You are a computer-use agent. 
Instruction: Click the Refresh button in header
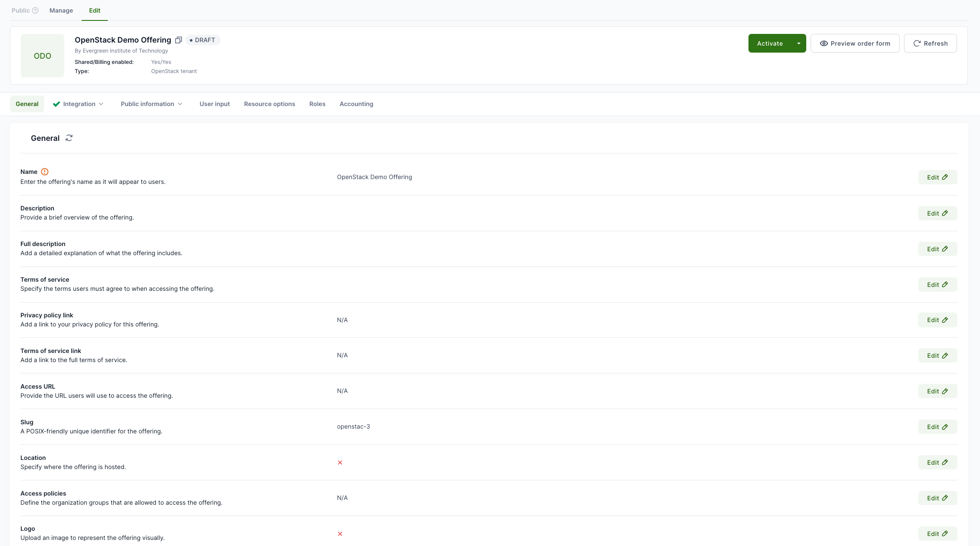930,43
